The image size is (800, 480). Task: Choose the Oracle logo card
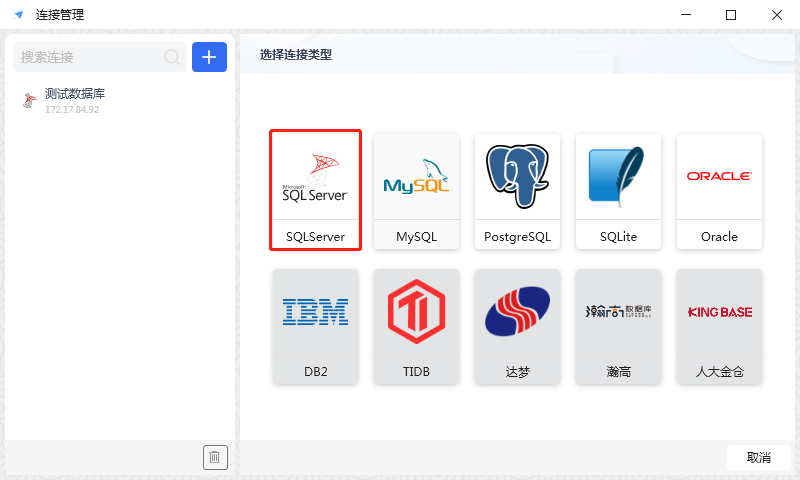(x=719, y=191)
